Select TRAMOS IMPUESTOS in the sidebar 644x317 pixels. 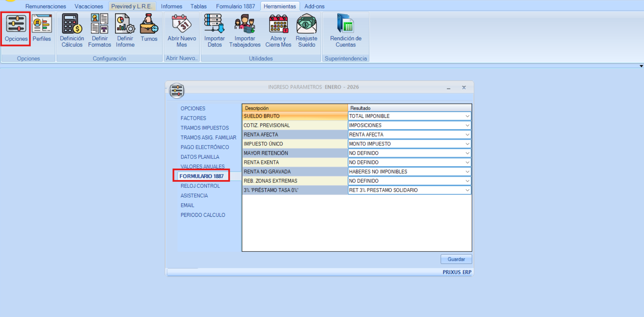coord(204,128)
